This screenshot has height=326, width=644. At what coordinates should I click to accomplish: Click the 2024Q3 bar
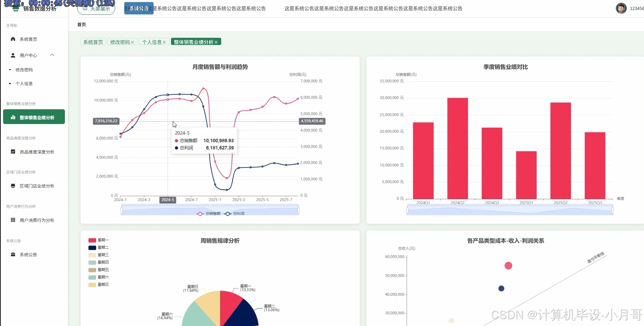point(492,163)
